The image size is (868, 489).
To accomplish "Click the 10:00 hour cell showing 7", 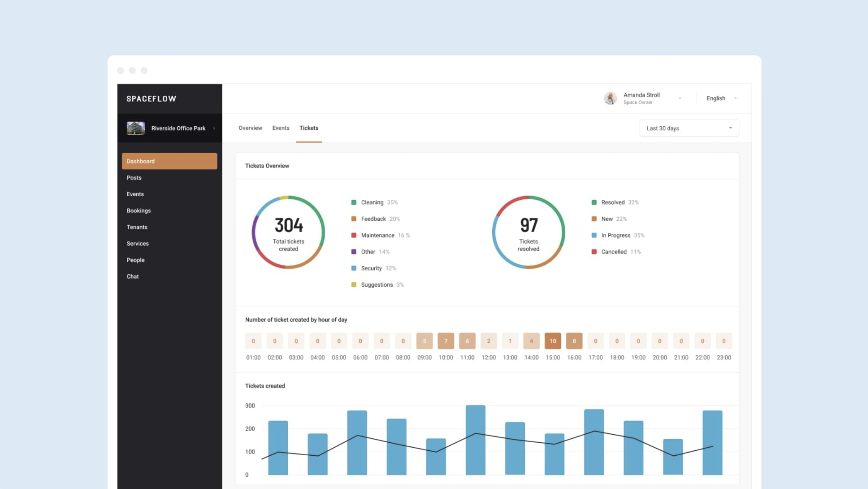I will tap(446, 341).
